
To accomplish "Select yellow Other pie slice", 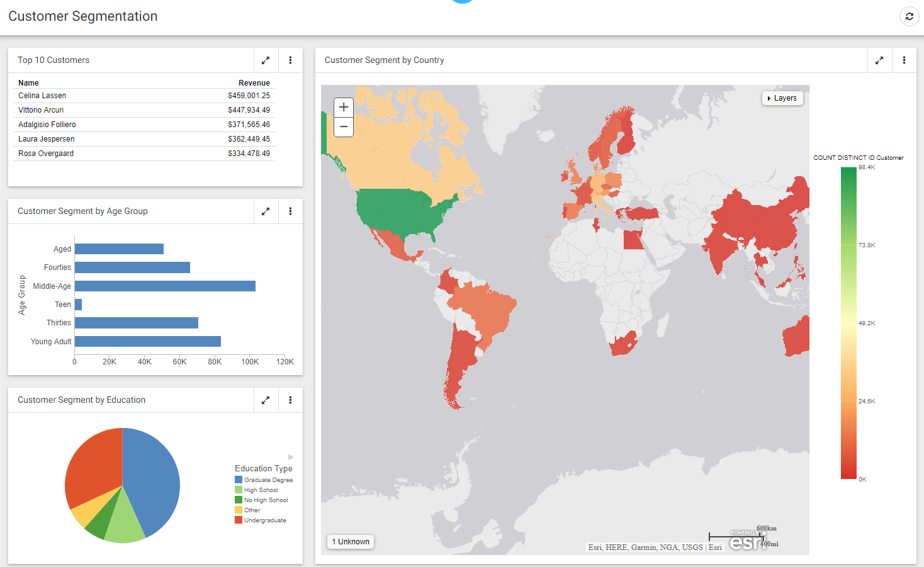I will pyautogui.click(x=88, y=510).
